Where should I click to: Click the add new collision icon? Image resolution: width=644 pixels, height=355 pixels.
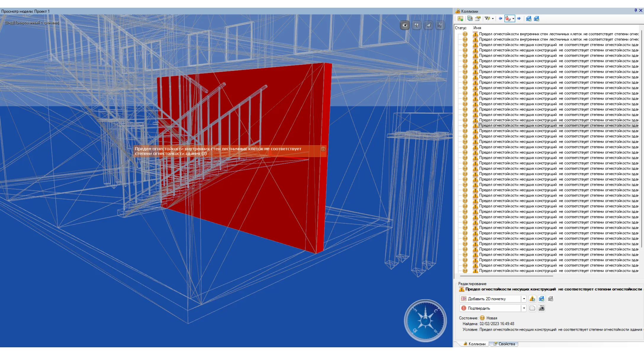460,19
